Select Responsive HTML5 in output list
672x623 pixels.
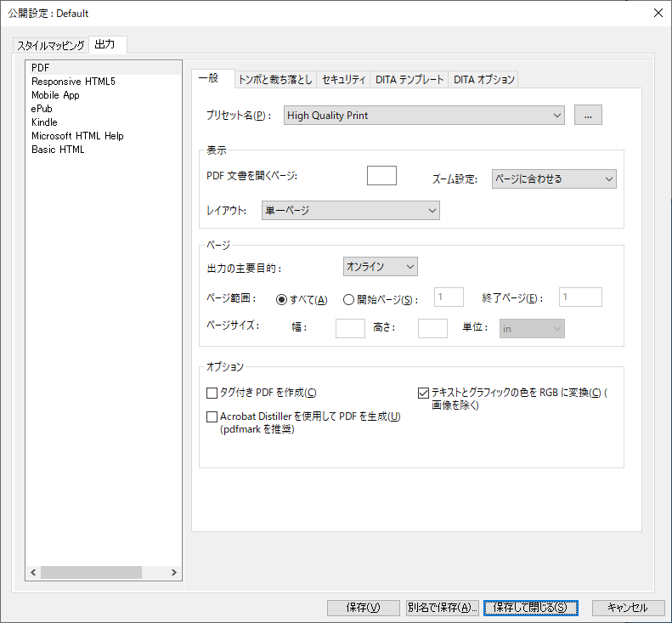coord(73,82)
